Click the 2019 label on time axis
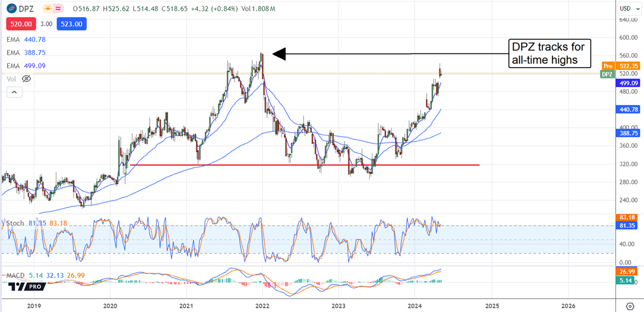 click(34, 305)
